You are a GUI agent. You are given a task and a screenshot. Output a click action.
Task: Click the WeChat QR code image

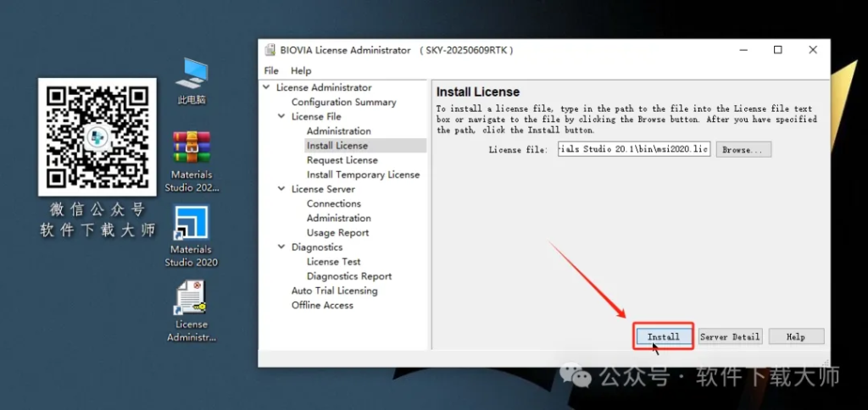[97, 136]
